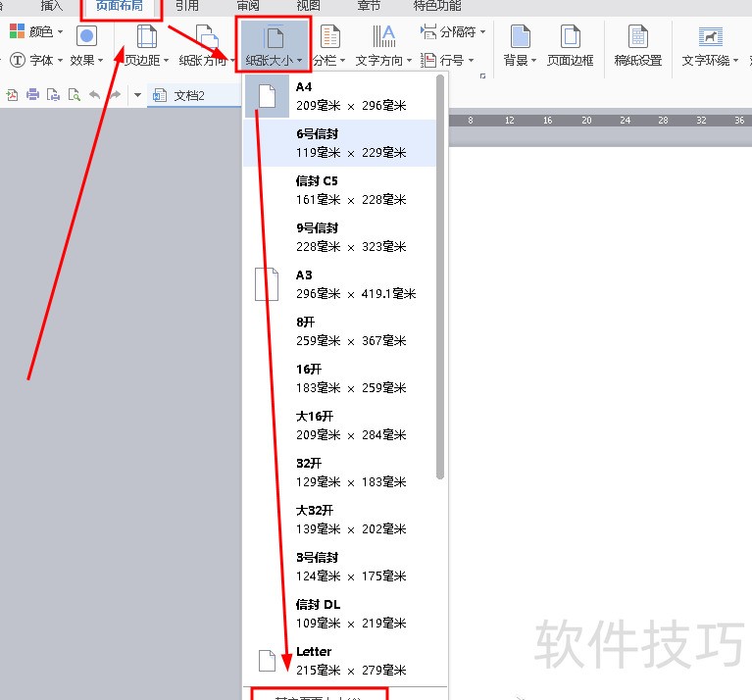The image size is (752, 700).
Task: Expand the 背景 dropdown arrow
Action: [x=533, y=61]
